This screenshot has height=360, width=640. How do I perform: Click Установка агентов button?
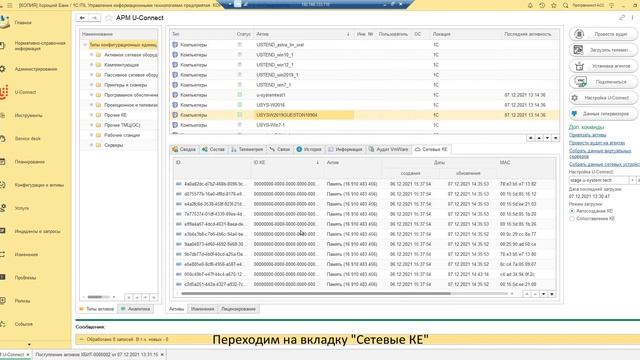tap(603, 66)
